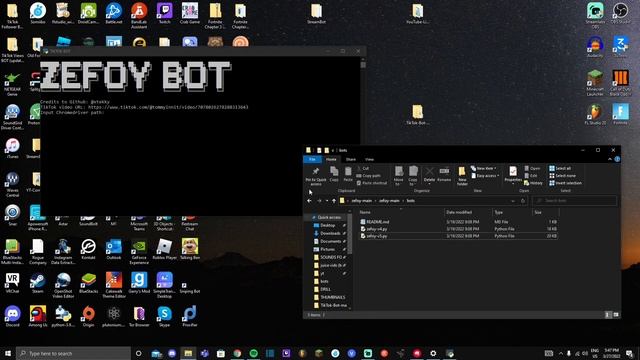Image resolution: width=640 pixels, height=360 pixels.
Task: Open the Origin desktop shortcut
Action: pyautogui.click(x=88, y=316)
